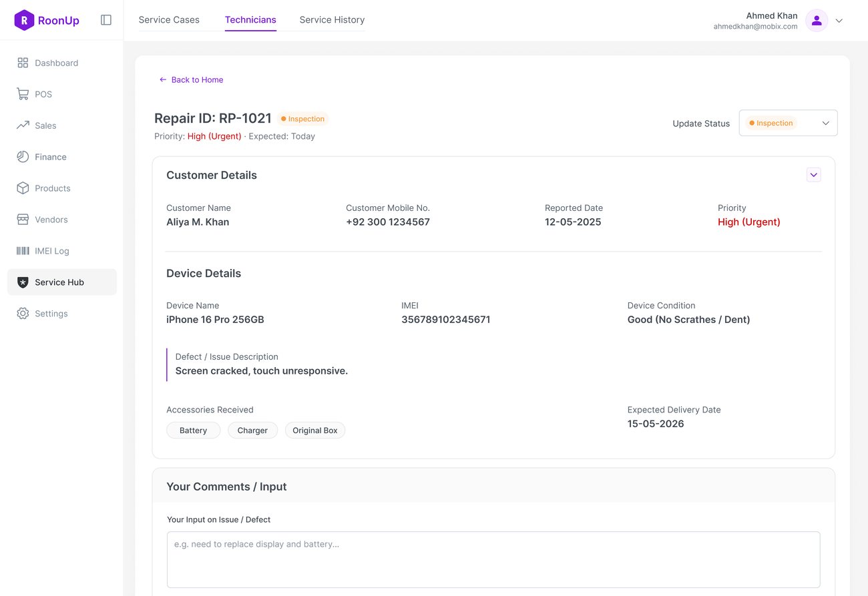This screenshot has height=596, width=868.
Task: Switch to the Service Cases tab
Action: pos(169,20)
